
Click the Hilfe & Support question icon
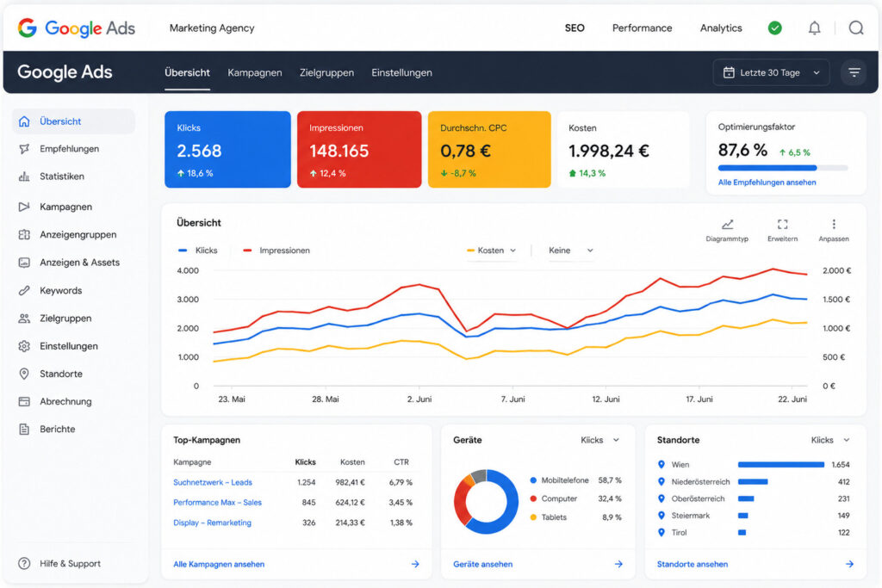click(24, 563)
